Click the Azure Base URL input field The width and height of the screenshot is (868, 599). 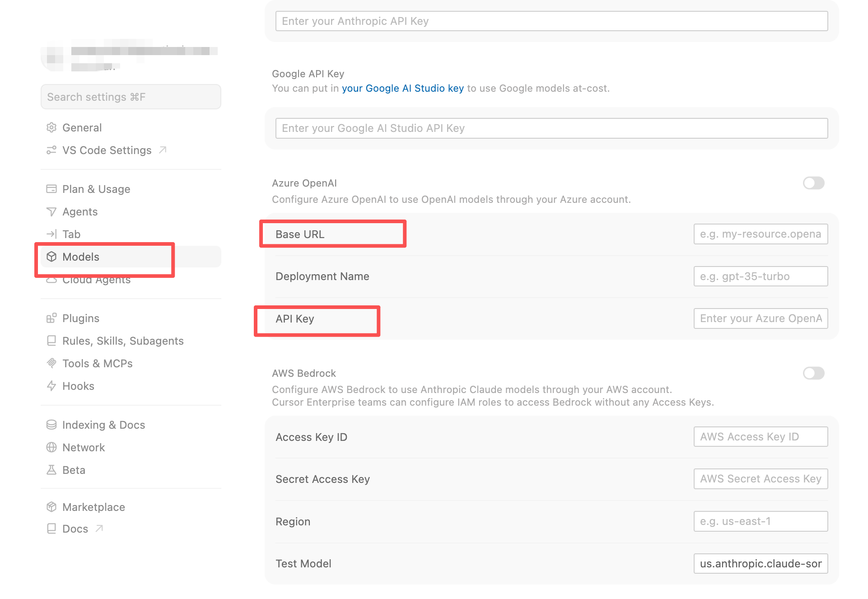click(x=761, y=234)
